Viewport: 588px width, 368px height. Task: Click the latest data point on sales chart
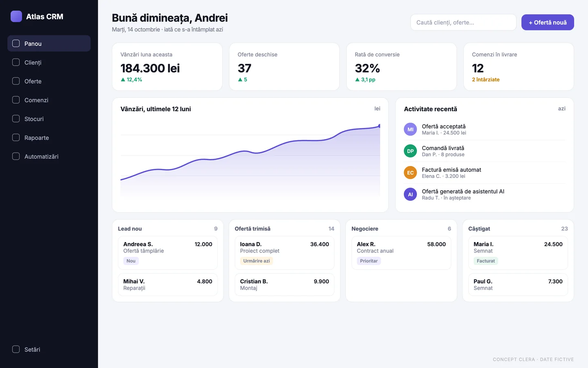point(379,126)
